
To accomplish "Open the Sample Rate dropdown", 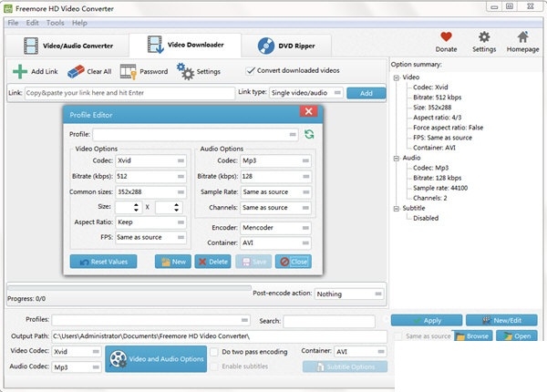I will click(275, 191).
